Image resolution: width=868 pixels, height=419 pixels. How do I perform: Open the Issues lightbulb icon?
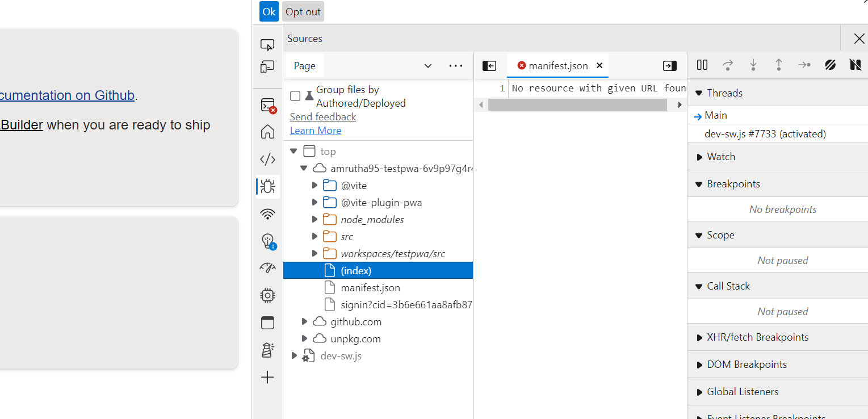pyautogui.click(x=268, y=241)
